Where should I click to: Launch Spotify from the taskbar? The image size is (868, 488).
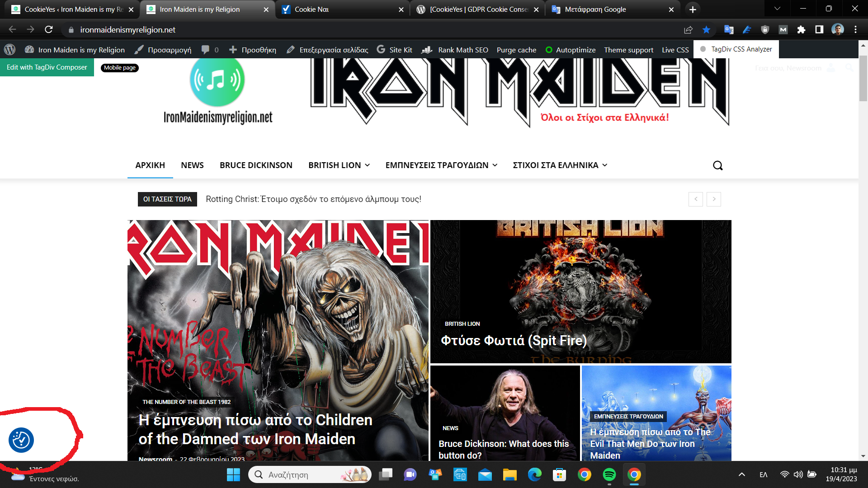[609, 474]
